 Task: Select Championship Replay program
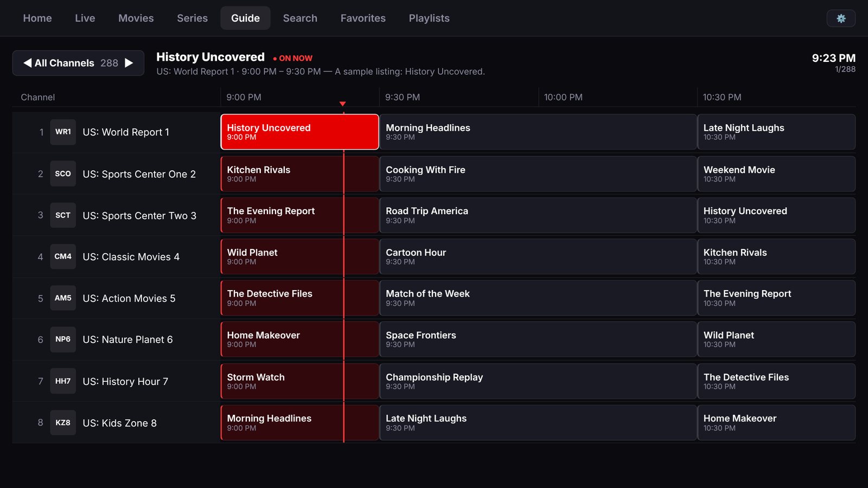(538, 381)
